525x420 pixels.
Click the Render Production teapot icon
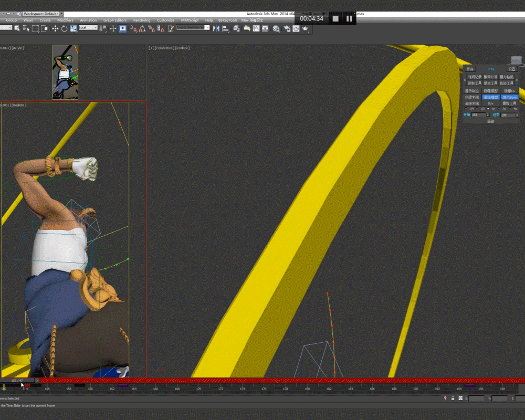[x=305, y=28]
